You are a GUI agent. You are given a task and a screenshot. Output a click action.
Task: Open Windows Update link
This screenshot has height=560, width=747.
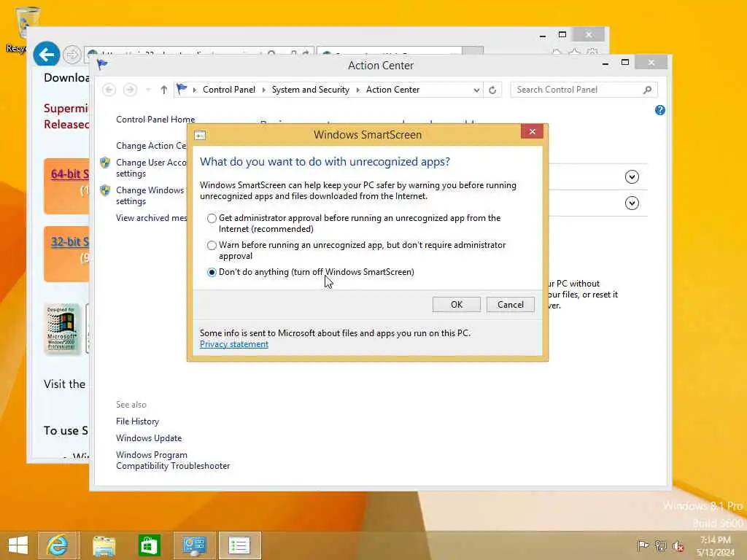click(149, 438)
